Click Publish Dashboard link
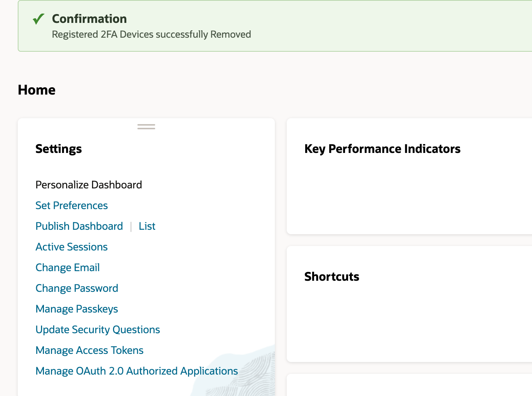 (x=79, y=226)
